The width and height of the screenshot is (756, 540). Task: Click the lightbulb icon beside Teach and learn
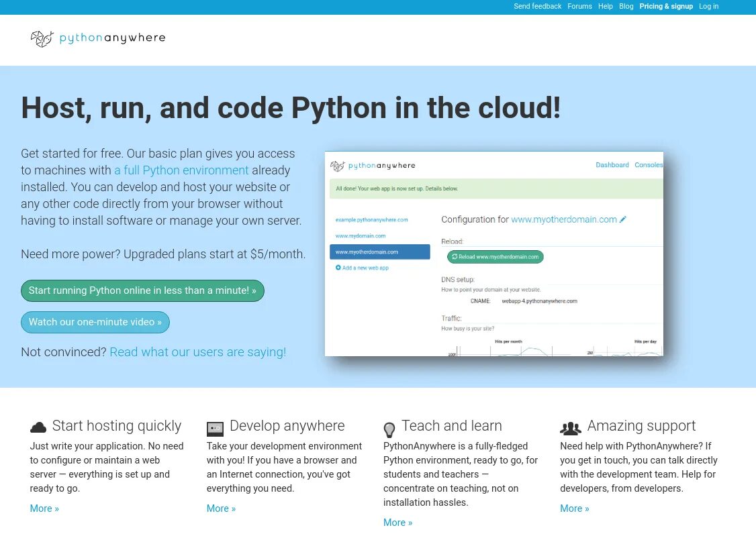389,429
